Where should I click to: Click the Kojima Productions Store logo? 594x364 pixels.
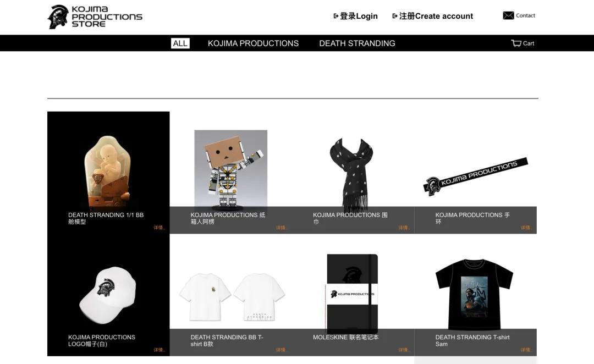[x=95, y=16]
